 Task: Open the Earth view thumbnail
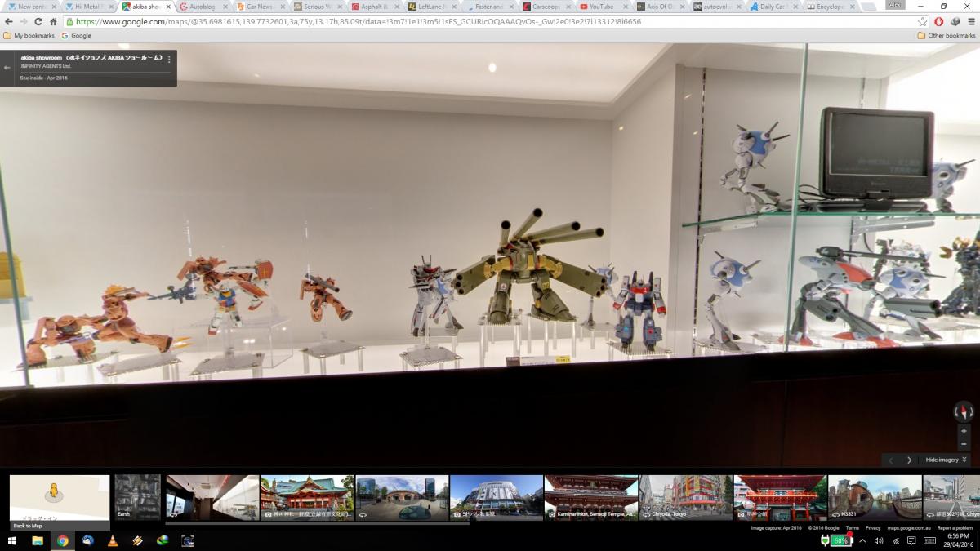point(137,498)
